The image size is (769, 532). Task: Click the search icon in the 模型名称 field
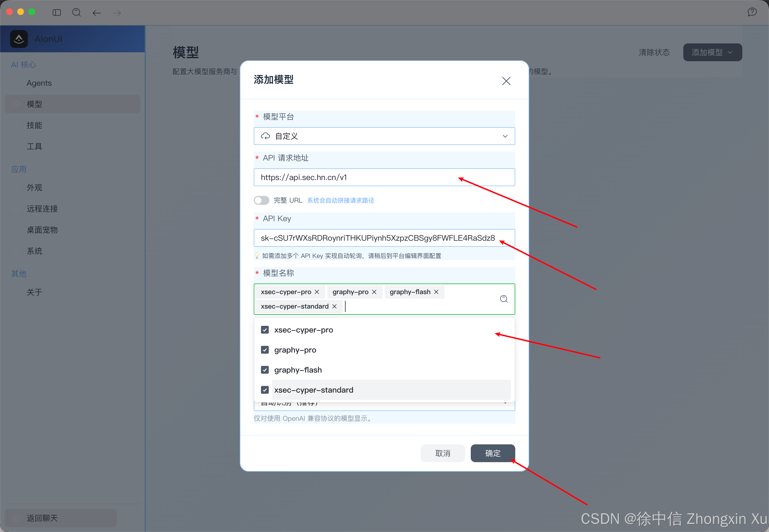click(x=504, y=299)
